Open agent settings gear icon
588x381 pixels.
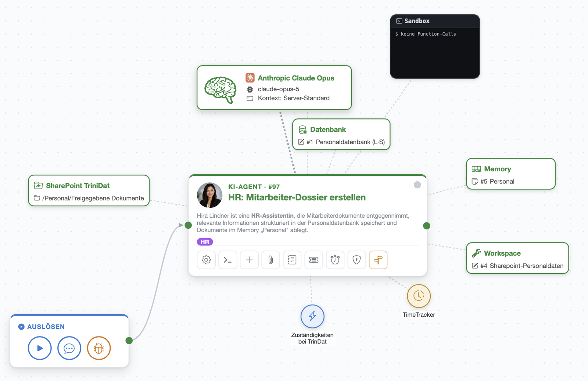coord(206,260)
